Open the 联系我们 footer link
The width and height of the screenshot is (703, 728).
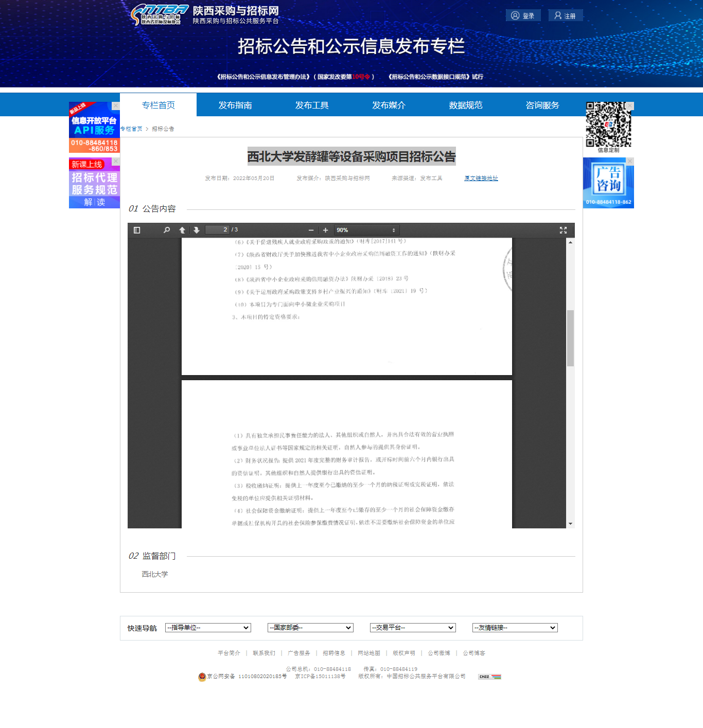click(264, 653)
